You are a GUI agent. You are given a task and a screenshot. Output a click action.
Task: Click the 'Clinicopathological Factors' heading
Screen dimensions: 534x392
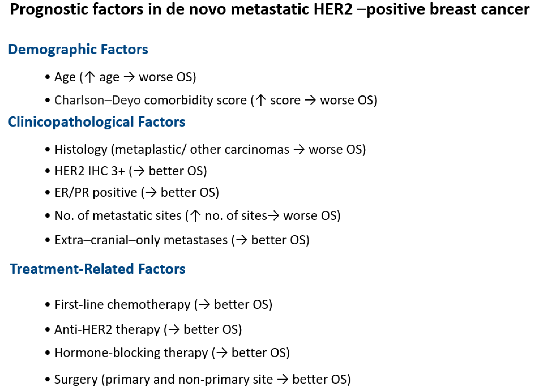(96, 122)
